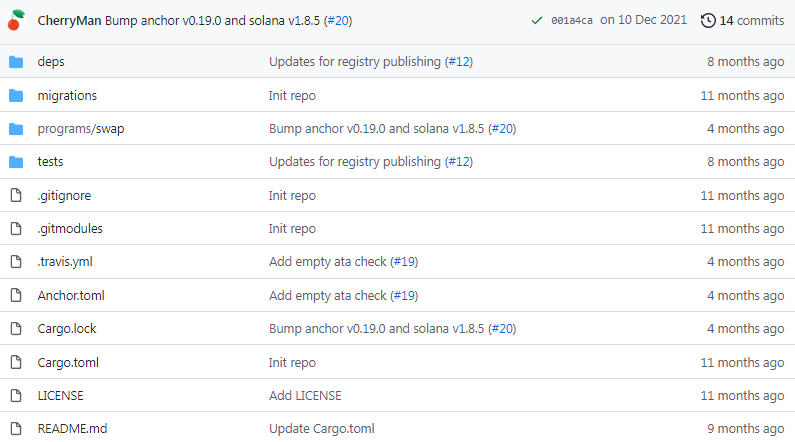The height and width of the screenshot is (442, 795).
Task: Click 9 months ago in README.md row
Action: click(746, 429)
